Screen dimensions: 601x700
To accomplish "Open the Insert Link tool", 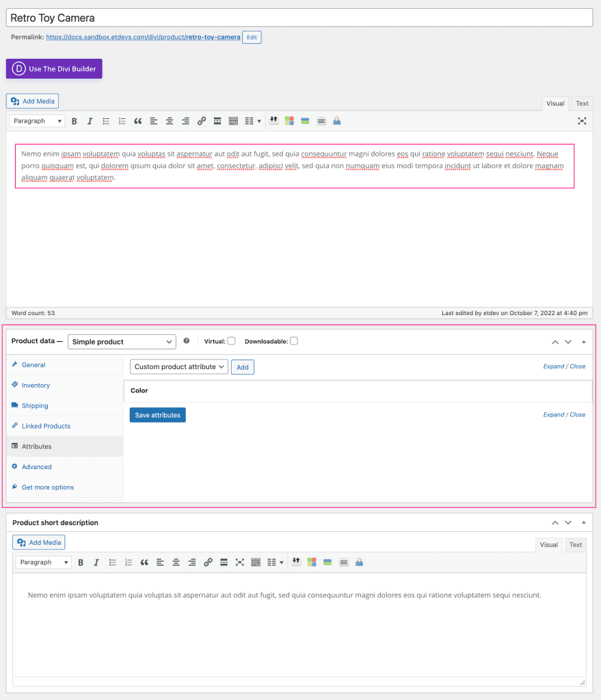I will click(x=202, y=121).
